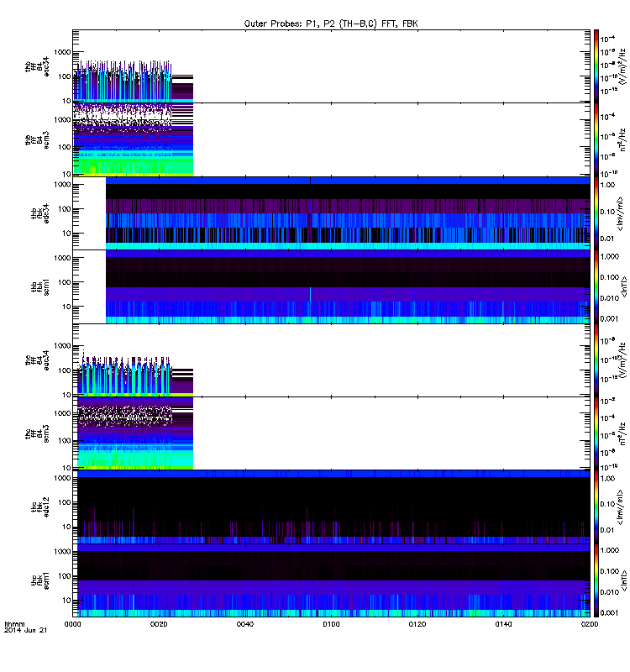The image size is (630, 672).
Task: Click the "hhmm" axis format label
Action: (14, 624)
